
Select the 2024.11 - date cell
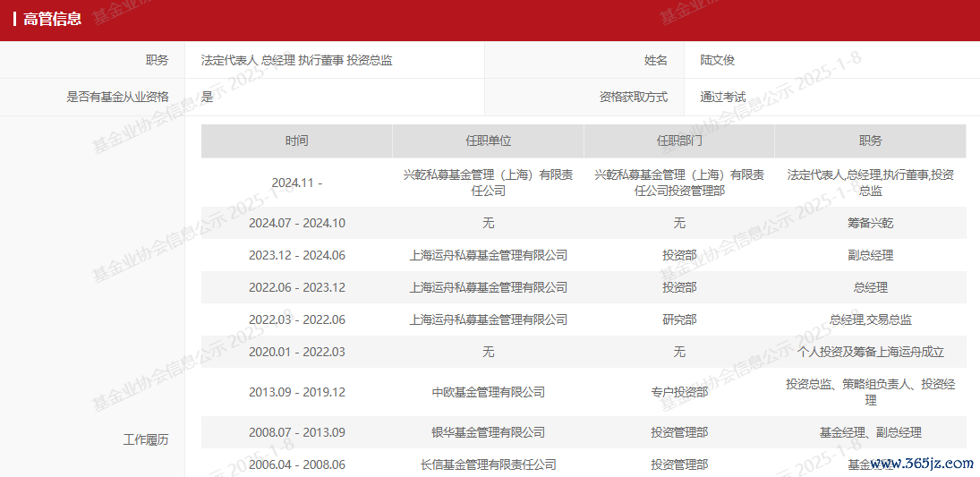[x=297, y=183]
